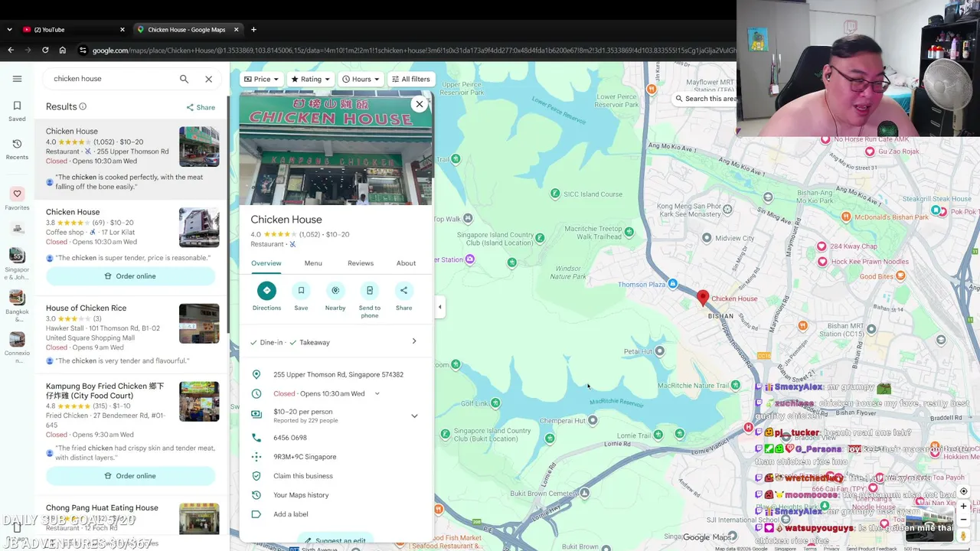
Task: Click the info icon next to Results
Action: coord(83,106)
